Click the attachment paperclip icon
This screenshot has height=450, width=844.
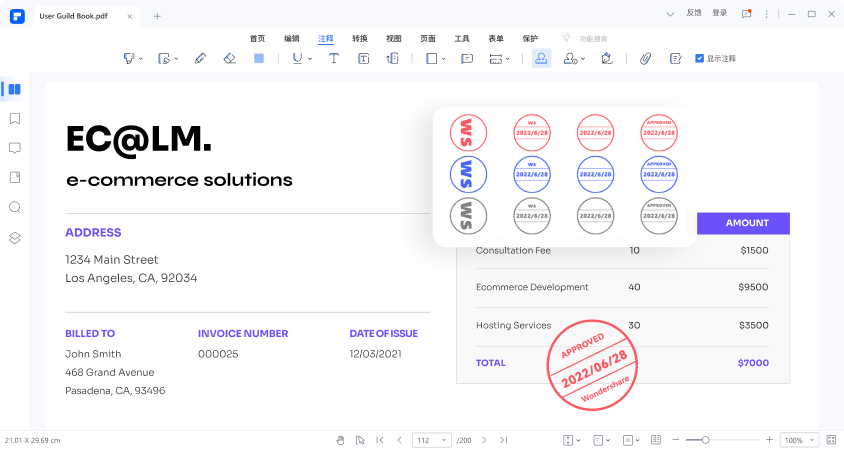coord(646,59)
